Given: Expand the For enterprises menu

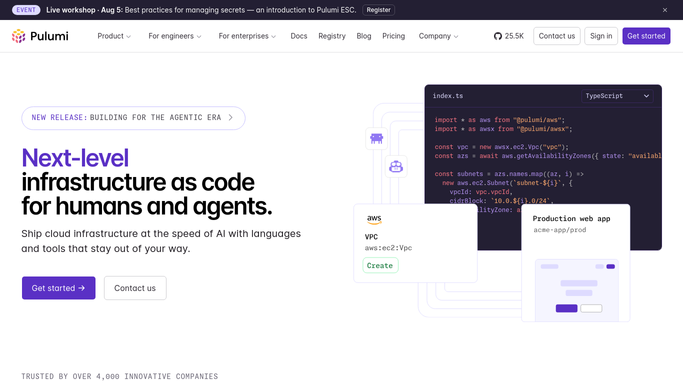Looking at the screenshot, I should pyautogui.click(x=247, y=36).
